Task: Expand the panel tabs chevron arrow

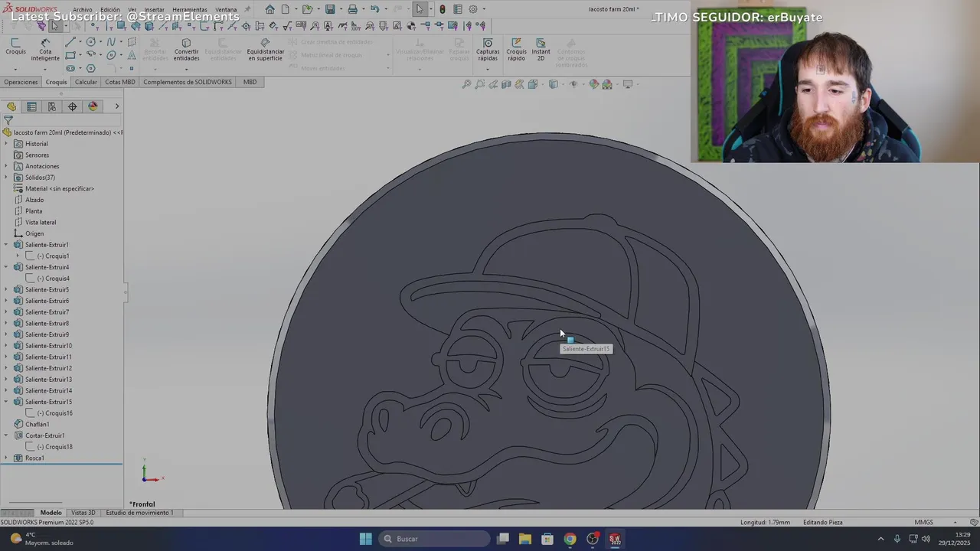Action: pyautogui.click(x=117, y=106)
